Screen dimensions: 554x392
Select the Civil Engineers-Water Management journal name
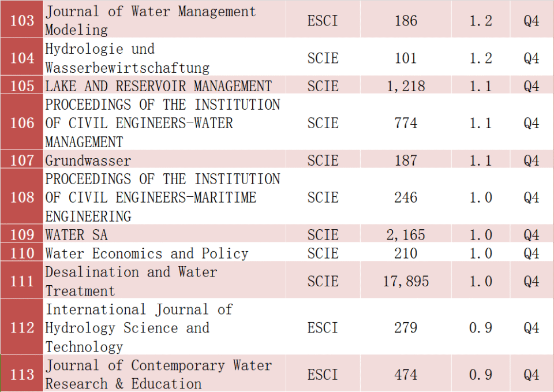coord(162,123)
